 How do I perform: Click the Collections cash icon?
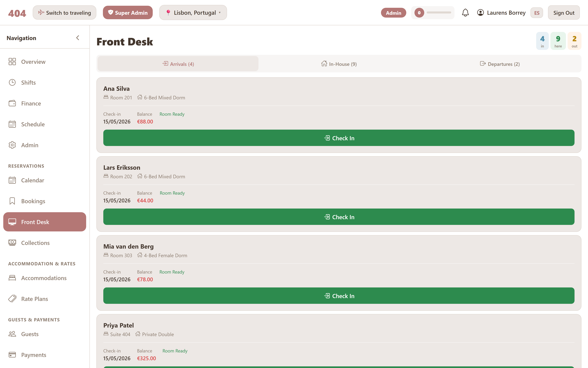tap(12, 243)
